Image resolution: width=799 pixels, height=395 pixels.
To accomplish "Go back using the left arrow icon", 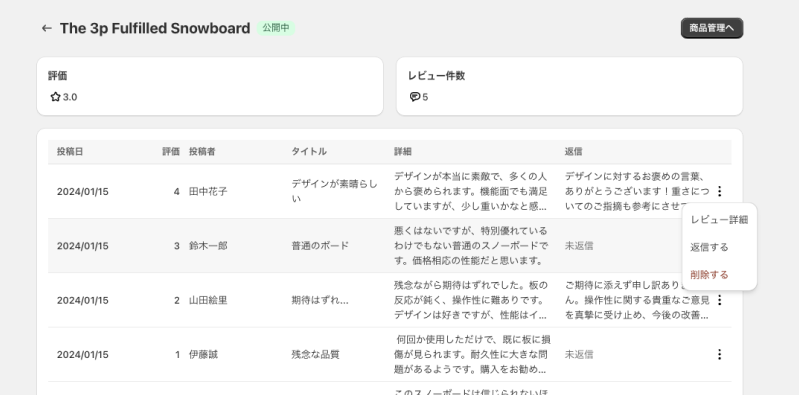I will point(46,29).
